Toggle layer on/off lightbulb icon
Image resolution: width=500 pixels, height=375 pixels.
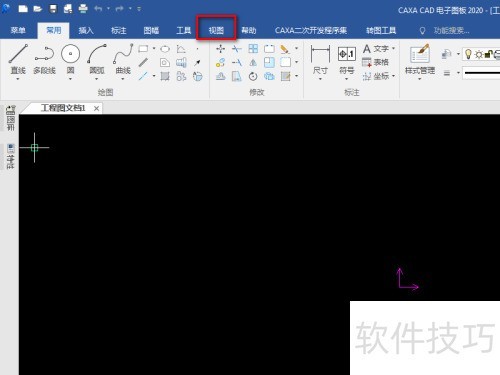pos(468,54)
